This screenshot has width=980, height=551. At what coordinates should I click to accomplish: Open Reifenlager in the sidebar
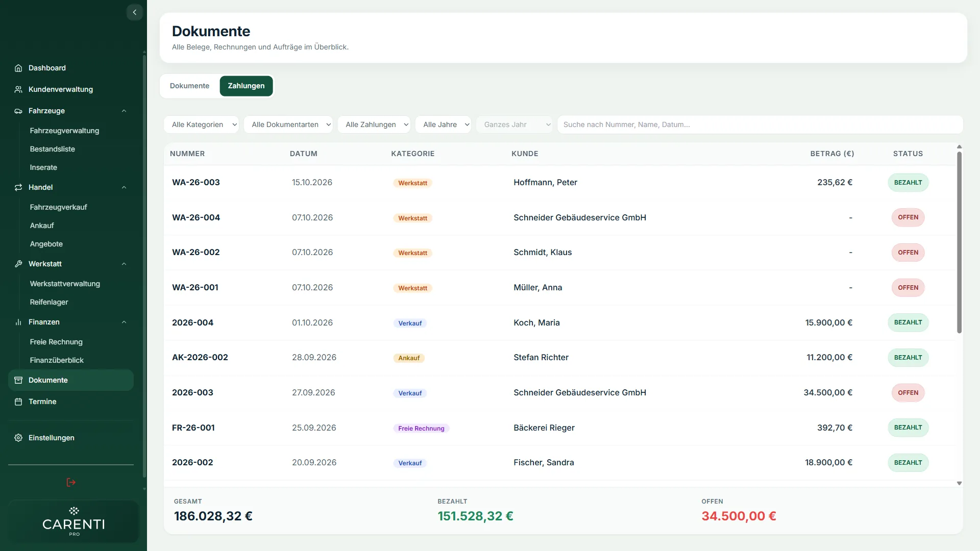click(49, 302)
